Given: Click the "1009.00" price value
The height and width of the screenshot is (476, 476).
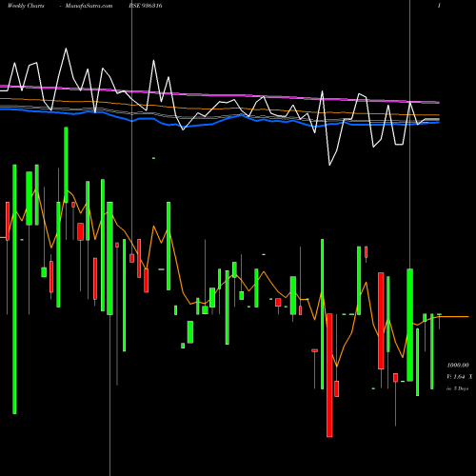Looking at the screenshot, I should 458,366.
